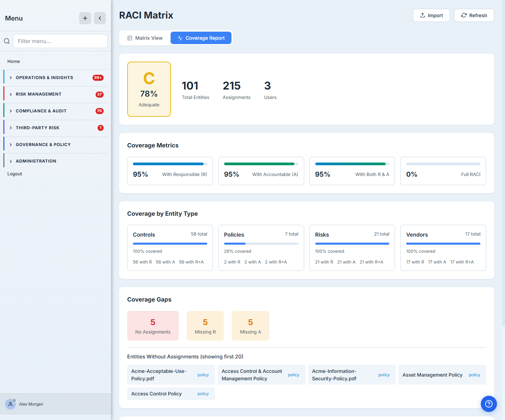Collapse the sidebar with the chevron button
This screenshot has height=420, width=505.
coord(100,18)
